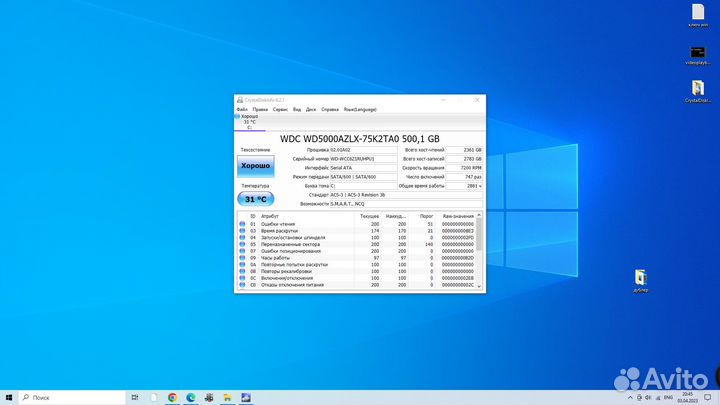Image resolution: width=720 pixels, height=405 pixels.
Task: Open the Сервис menu
Action: pyautogui.click(x=280, y=109)
